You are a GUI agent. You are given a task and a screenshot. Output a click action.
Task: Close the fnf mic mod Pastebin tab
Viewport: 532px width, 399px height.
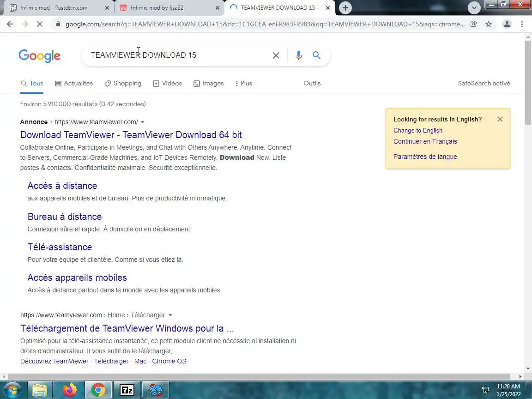tap(107, 8)
